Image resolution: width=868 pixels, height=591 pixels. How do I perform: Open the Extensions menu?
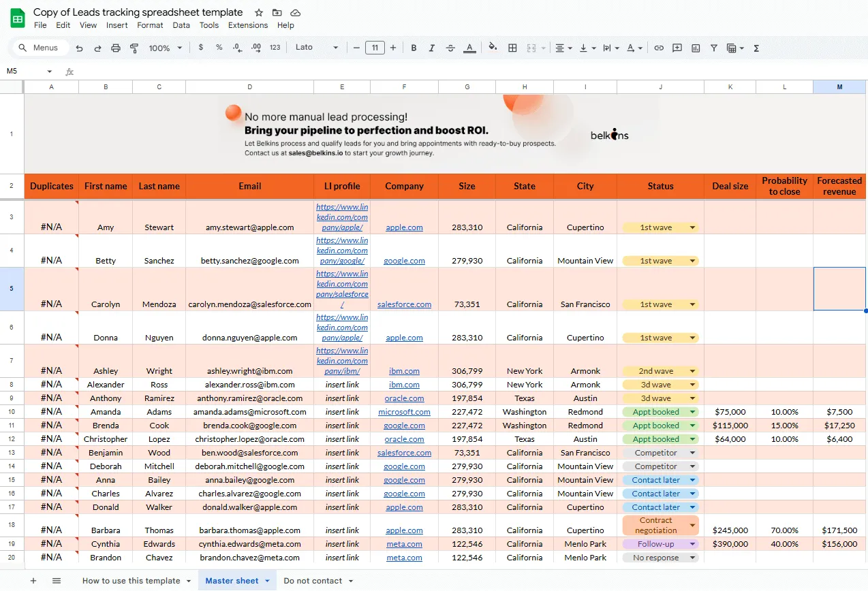248,25
